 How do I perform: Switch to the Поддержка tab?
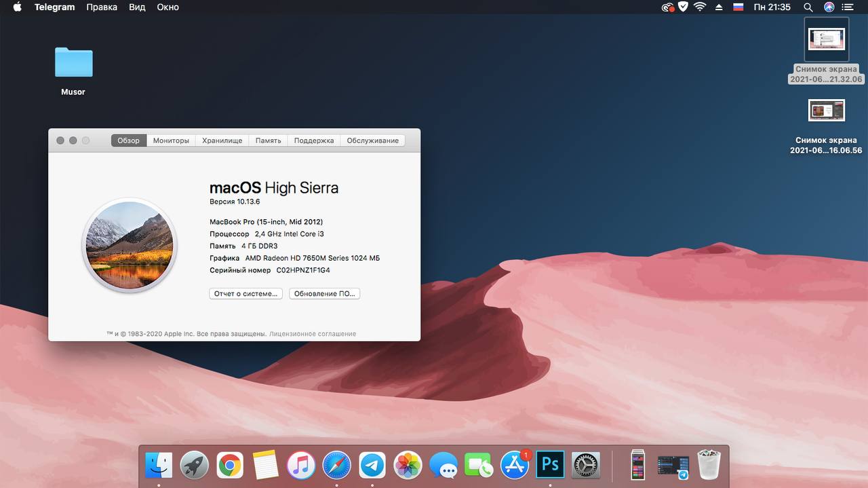(314, 140)
